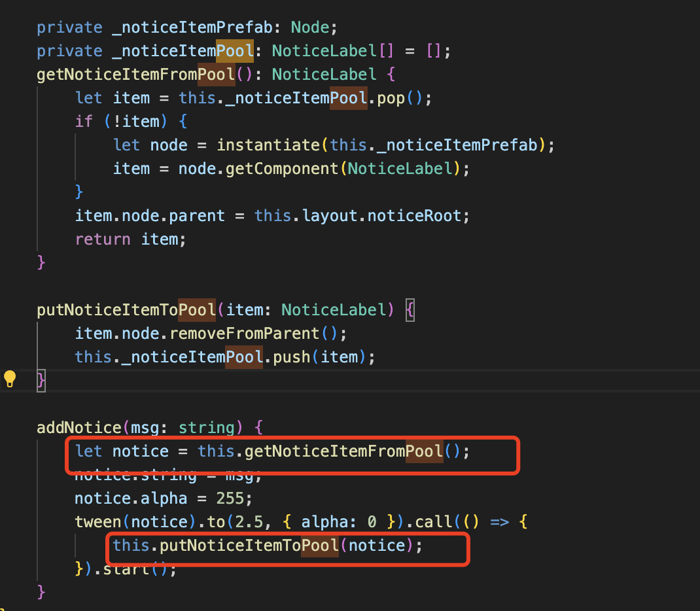Click NoticeLabel return type of getNoticeItemFromPool
The width and height of the screenshot is (700, 611).
tap(324, 75)
